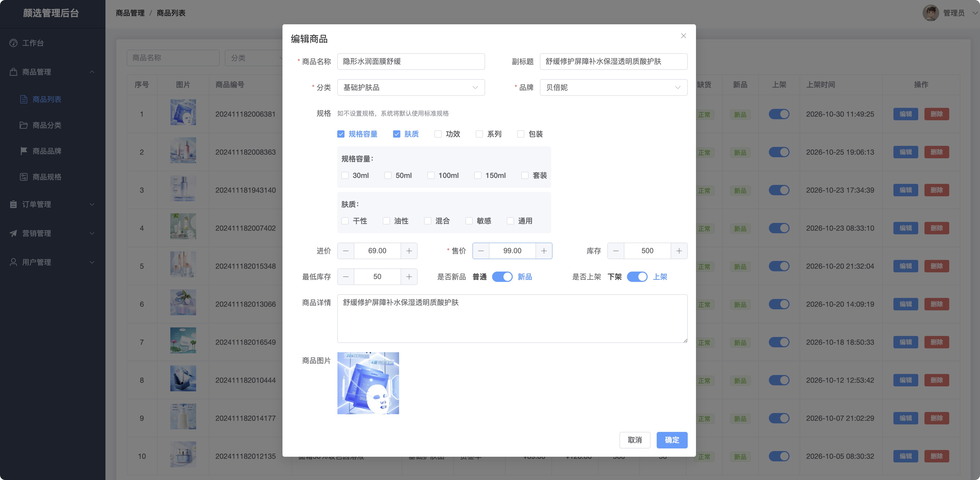This screenshot has height=480, width=980.
Task: Click 商品管理 in the breadcrumb
Action: [x=130, y=13]
